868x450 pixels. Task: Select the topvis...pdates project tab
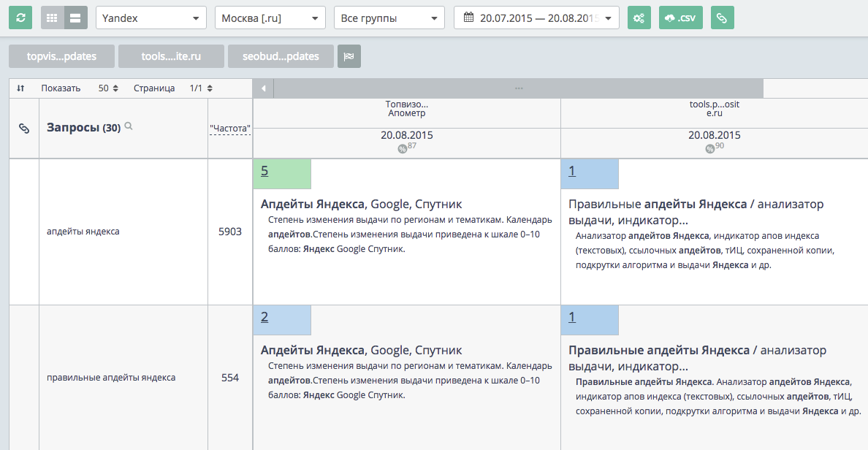point(62,56)
